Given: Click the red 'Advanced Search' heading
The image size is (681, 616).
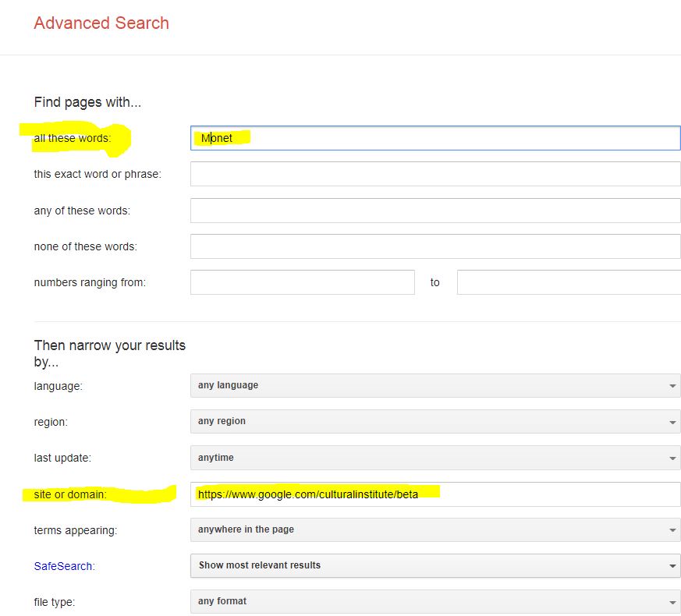Looking at the screenshot, I should coord(101,23).
